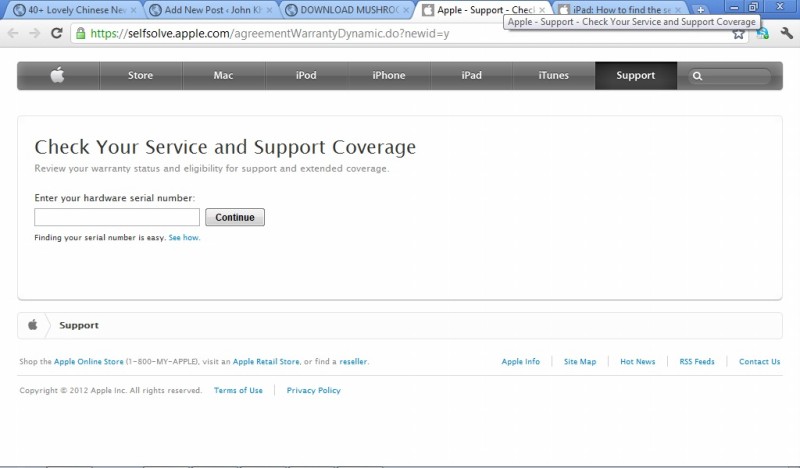
Task: Select Support in Apple navigation
Action: coord(636,76)
